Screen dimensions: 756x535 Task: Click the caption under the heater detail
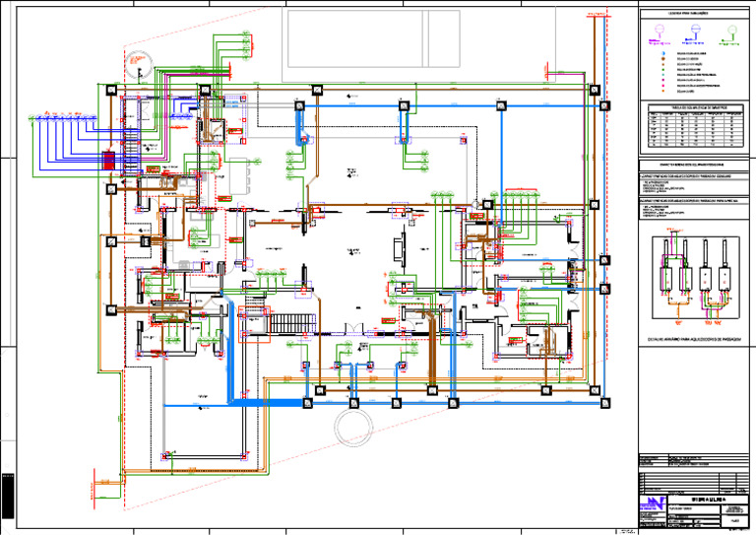(694, 340)
